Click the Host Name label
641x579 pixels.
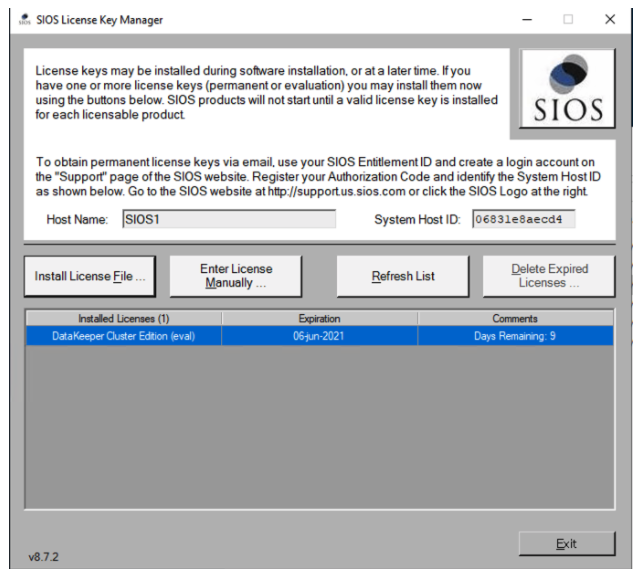pyautogui.click(x=77, y=220)
